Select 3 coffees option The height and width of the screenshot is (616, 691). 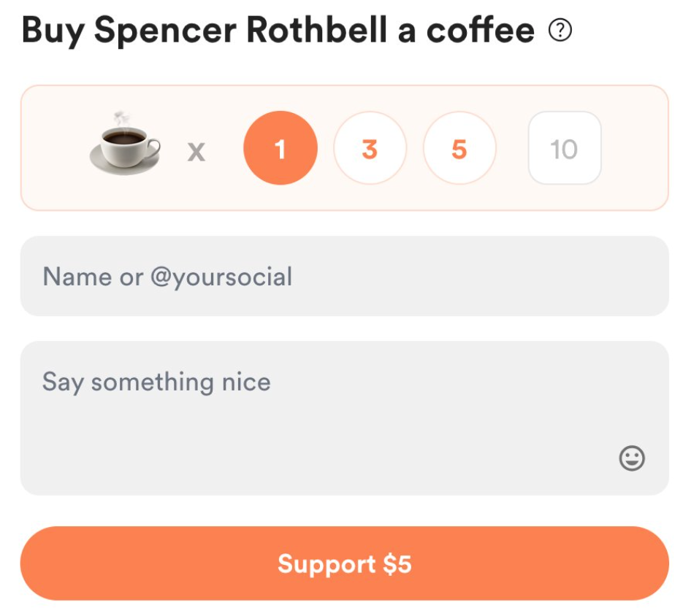[370, 148]
